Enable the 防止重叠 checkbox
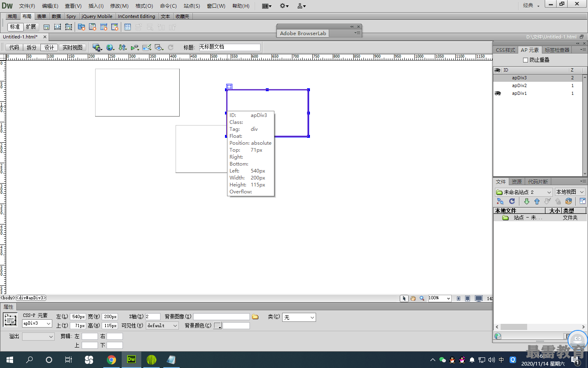The image size is (588, 368). click(x=526, y=60)
